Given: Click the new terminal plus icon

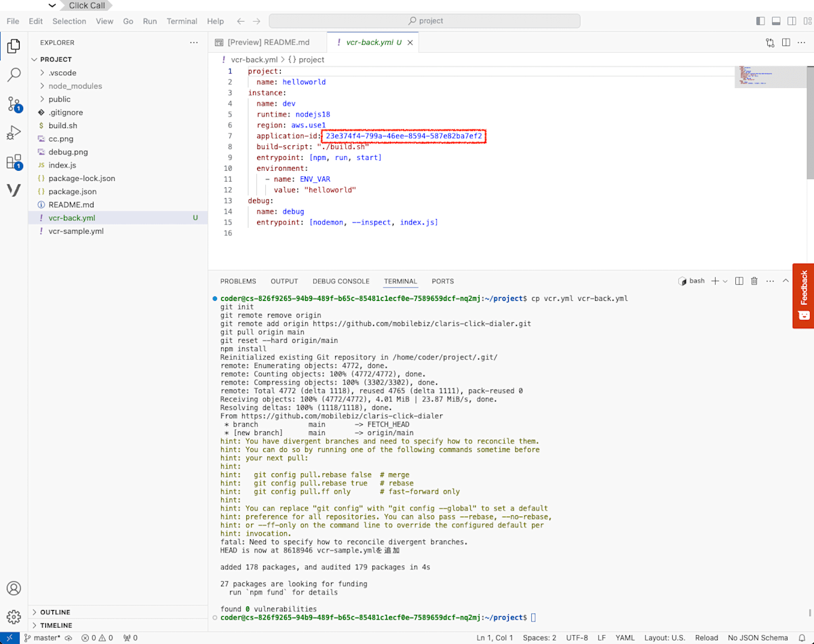Looking at the screenshot, I should click(x=715, y=281).
